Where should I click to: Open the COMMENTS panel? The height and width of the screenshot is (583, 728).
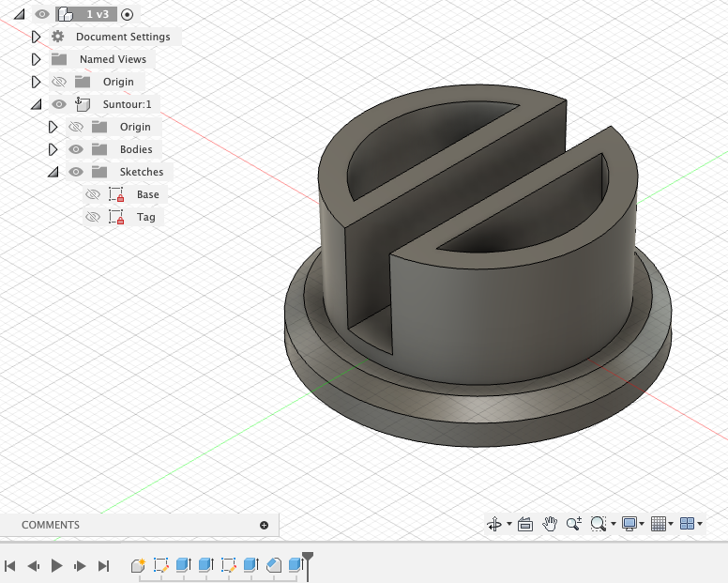coord(51,525)
